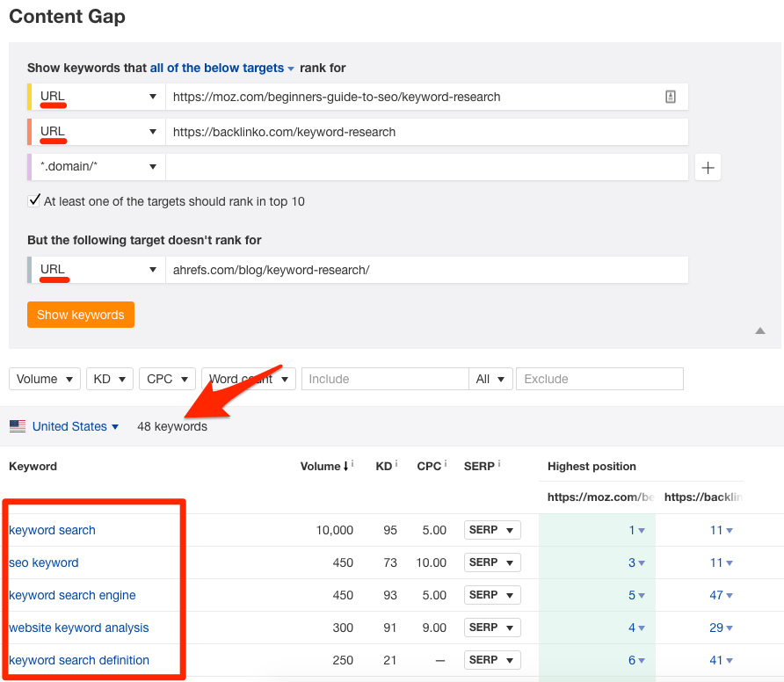This screenshot has width=784, height=682.
Task: Click moz position 3 for 'seo keyword'
Action: tap(636, 562)
